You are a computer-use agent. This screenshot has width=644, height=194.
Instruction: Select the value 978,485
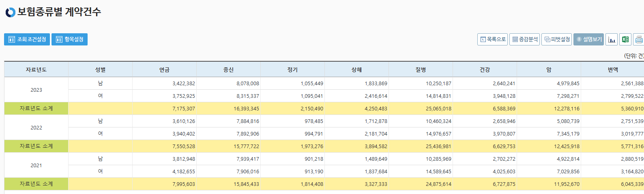(x=314, y=121)
